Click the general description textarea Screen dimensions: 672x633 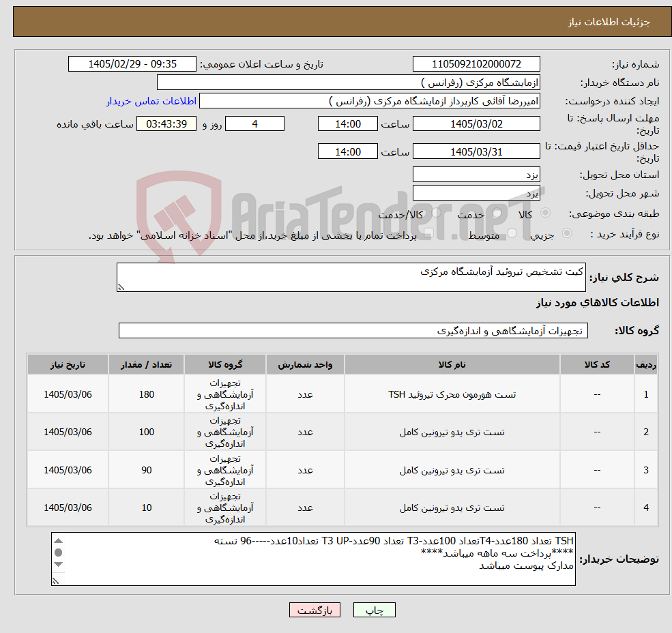(351, 278)
